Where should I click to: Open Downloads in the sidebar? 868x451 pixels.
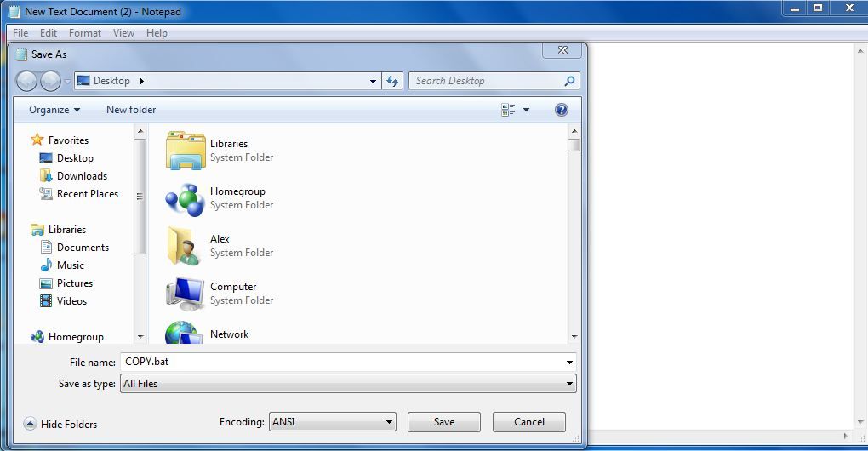pos(82,176)
